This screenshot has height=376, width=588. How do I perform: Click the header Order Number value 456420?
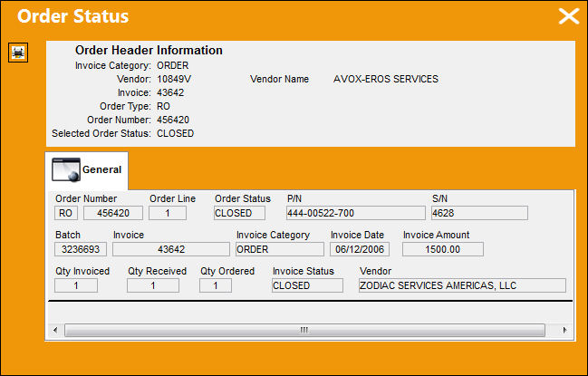(173, 120)
